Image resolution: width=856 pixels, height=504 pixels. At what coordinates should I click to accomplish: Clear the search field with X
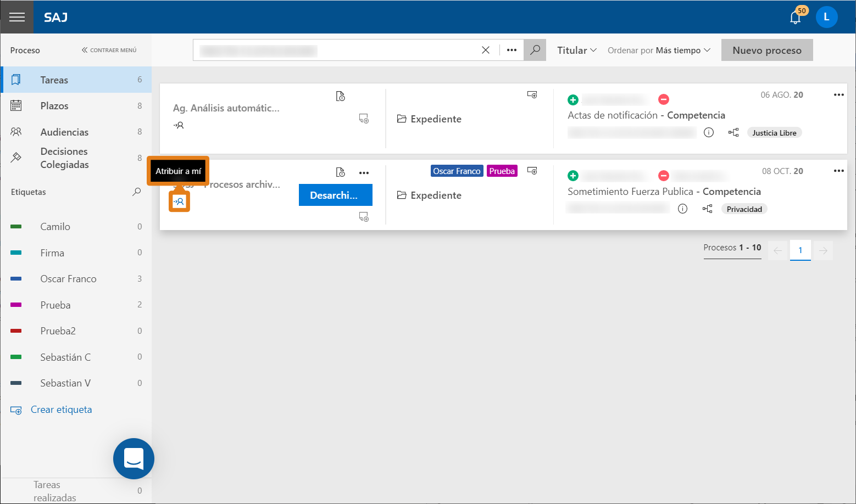(x=486, y=50)
